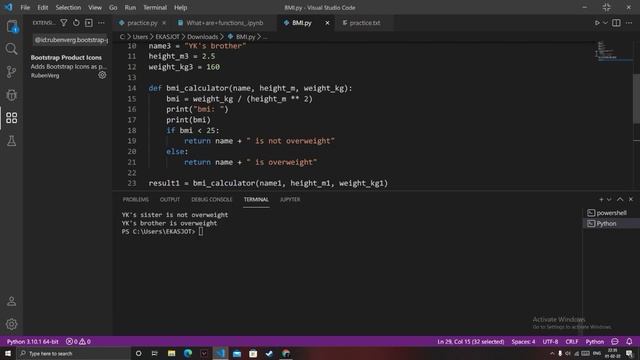Image resolution: width=640 pixels, height=360 pixels.
Task: Open the Edit menu
Action: pos(42,7)
